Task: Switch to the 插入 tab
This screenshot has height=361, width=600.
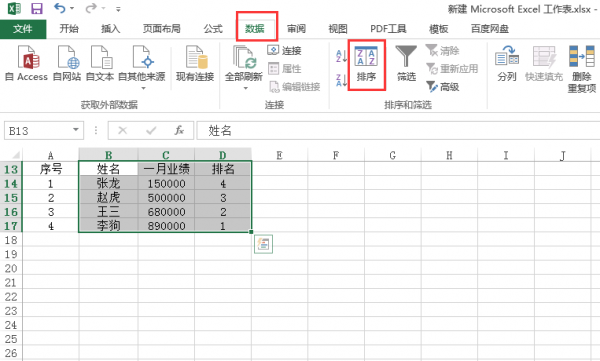Action: tap(111, 29)
